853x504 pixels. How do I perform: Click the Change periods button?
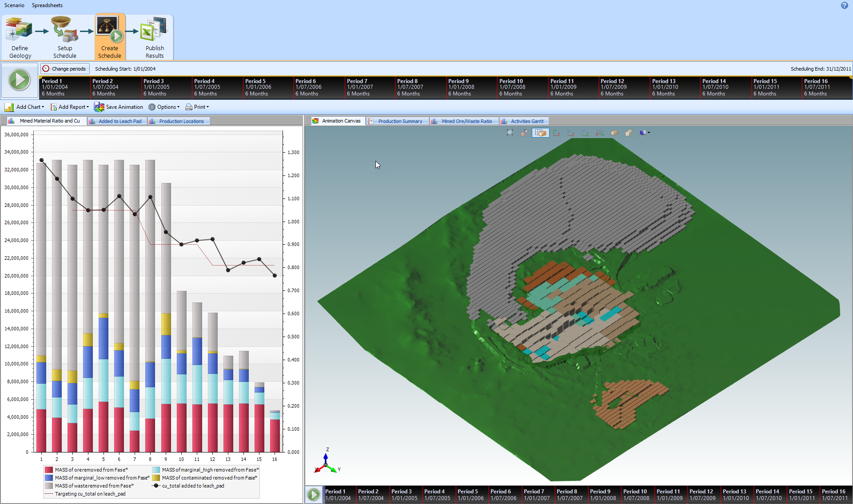[65, 69]
